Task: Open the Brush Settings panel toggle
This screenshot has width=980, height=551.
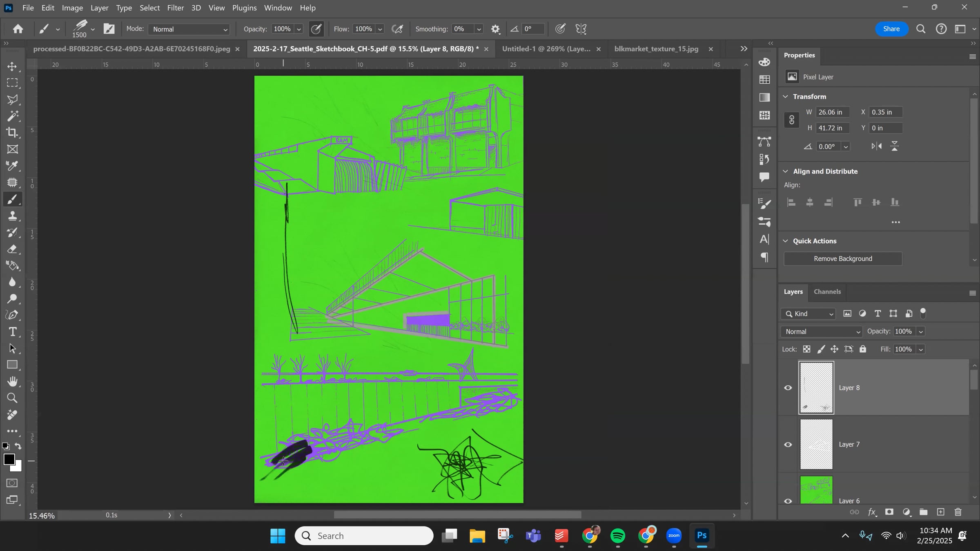Action: pos(109,29)
